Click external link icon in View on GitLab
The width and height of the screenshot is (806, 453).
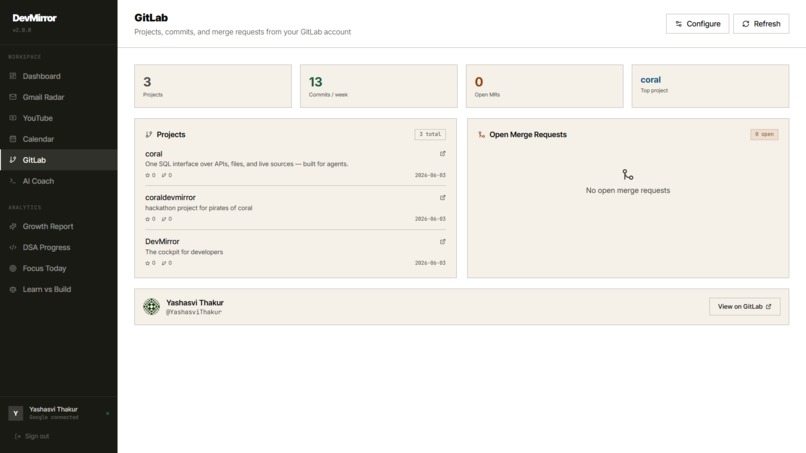[768, 306]
